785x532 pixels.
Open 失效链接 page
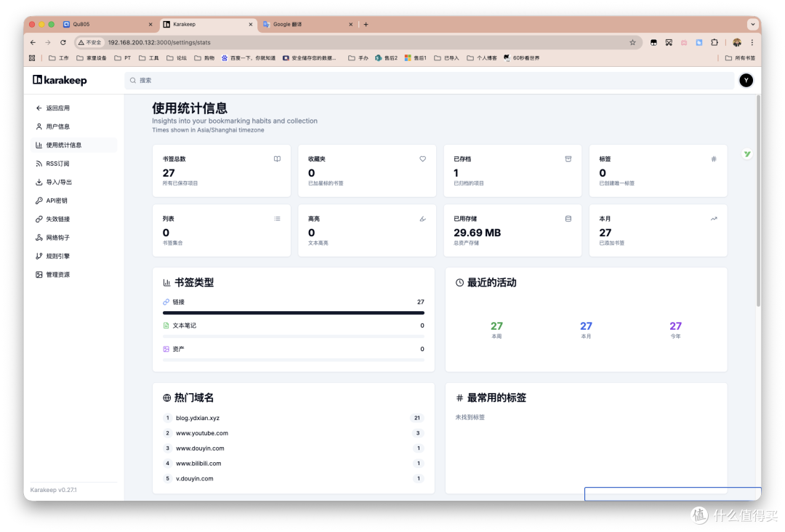click(x=52, y=219)
